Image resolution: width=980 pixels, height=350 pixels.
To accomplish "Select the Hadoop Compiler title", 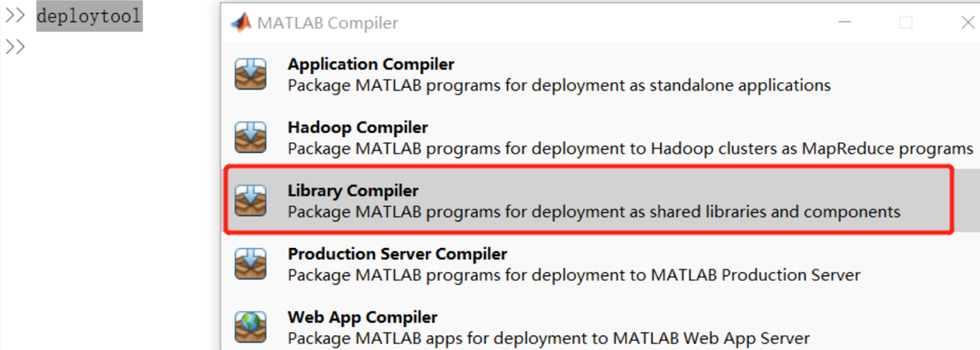I will point(358,127).
